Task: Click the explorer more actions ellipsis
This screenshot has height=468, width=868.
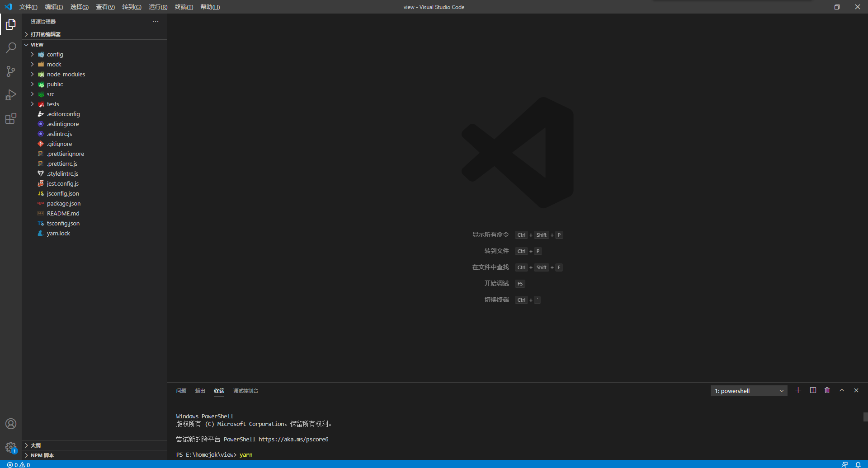Action: 156,21
